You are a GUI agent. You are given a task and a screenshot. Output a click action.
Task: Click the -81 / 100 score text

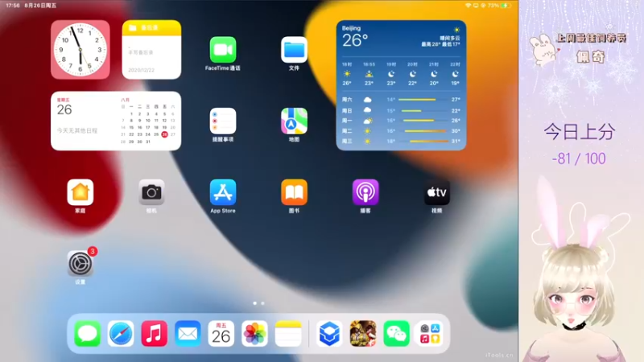(579, 158)
